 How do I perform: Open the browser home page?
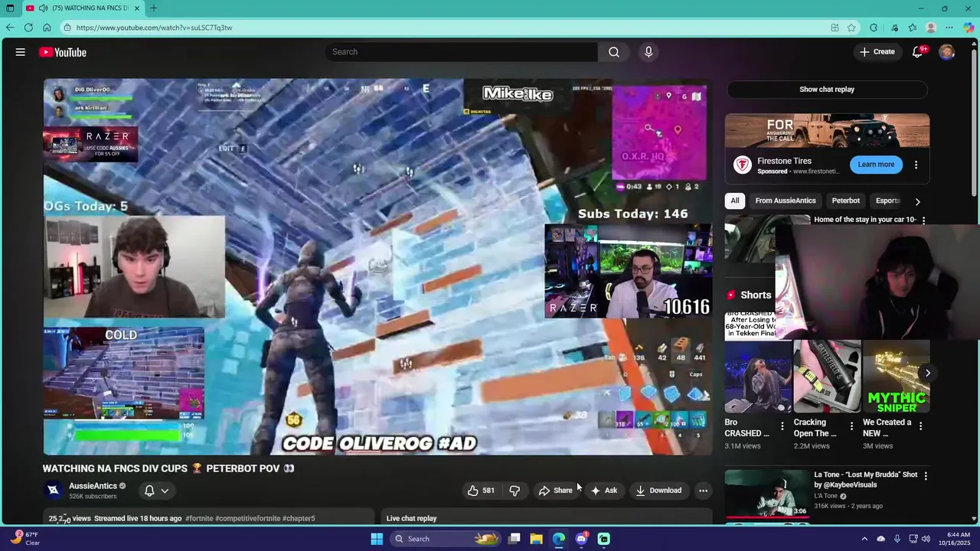pos(47,28)
